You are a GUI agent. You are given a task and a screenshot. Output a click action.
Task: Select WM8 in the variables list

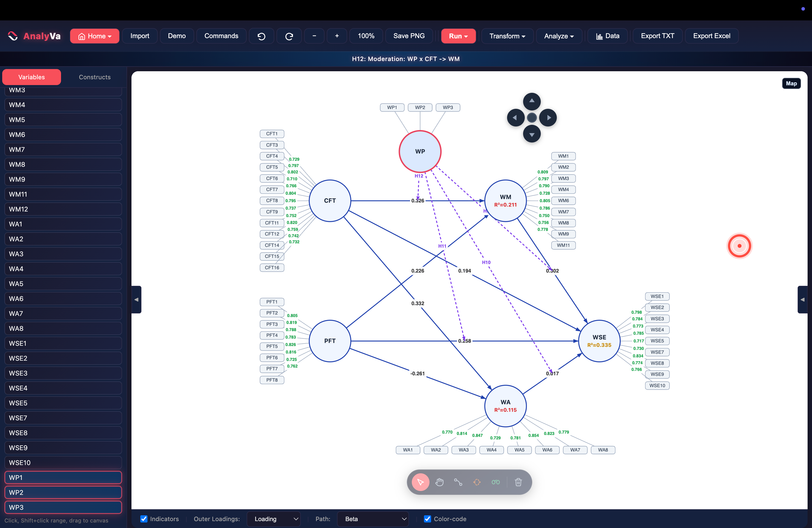(x=63, y=164)
